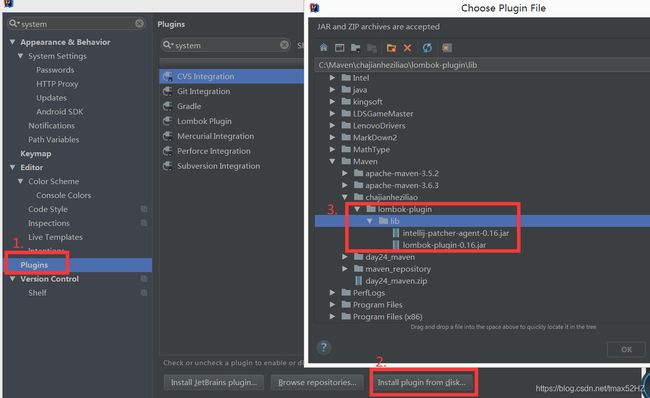Click the Shelf project-level icon
This screenshot has width=650, height=398.
pyautogui.click(x=144, y=293)
